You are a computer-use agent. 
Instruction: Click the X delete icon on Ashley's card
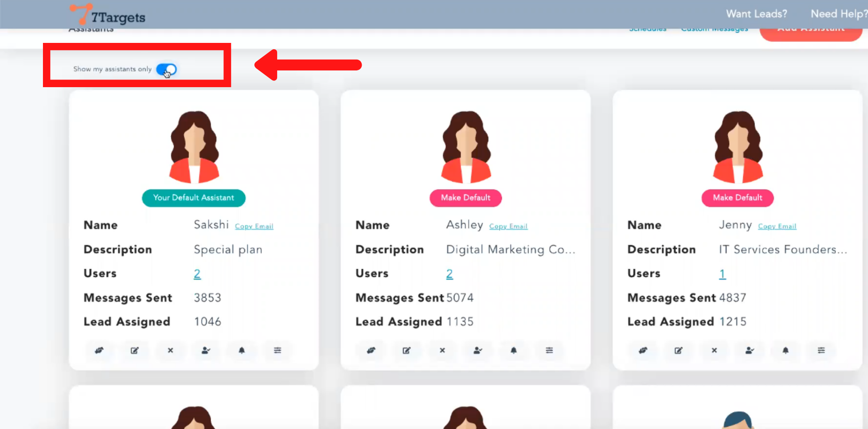[x=442, y=350]
